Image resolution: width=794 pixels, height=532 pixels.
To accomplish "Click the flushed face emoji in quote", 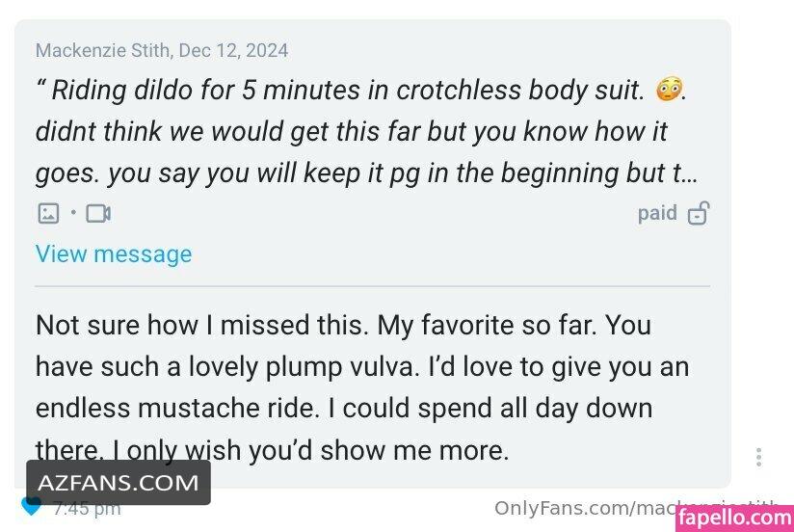I will tap(669, 90).
